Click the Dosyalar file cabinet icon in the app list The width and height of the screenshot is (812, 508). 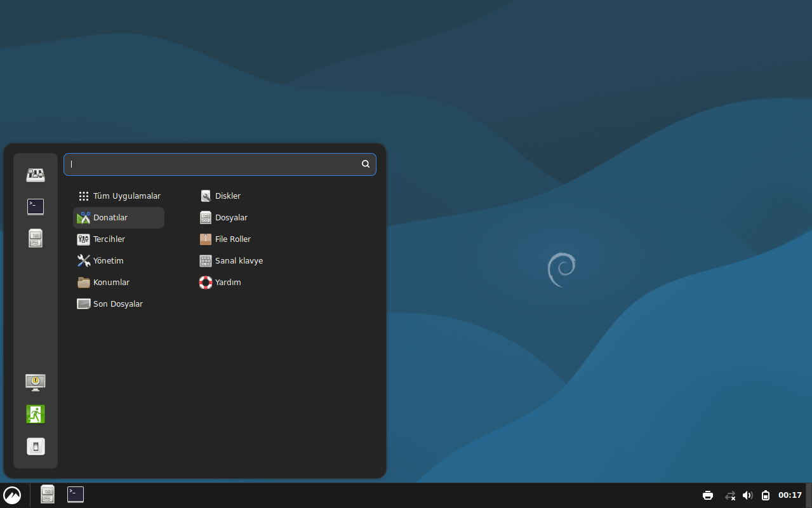(206, 218)
